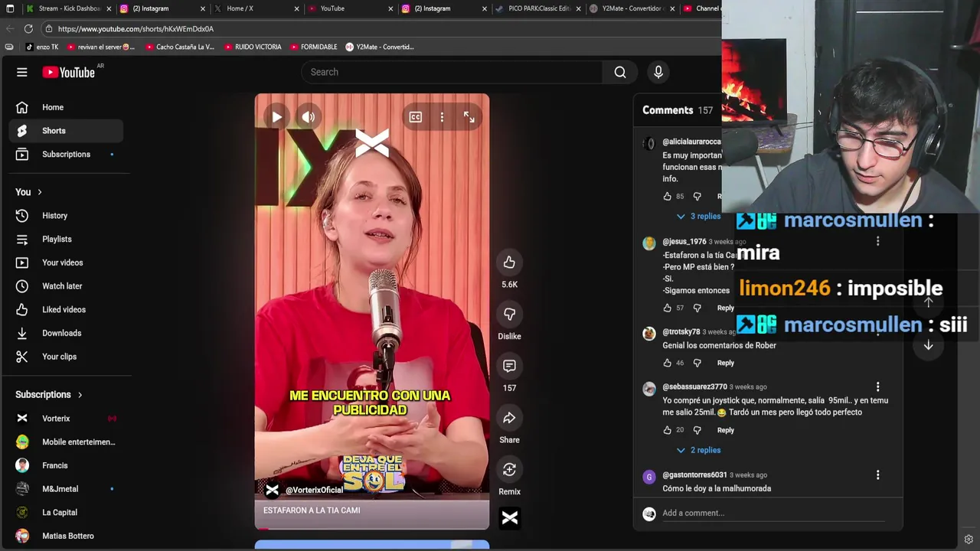Open Mobile entertainment channel subscription

(66, 442)
